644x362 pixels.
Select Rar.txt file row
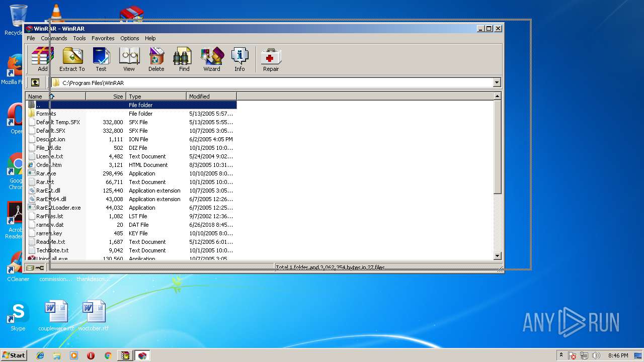(131, 182)
